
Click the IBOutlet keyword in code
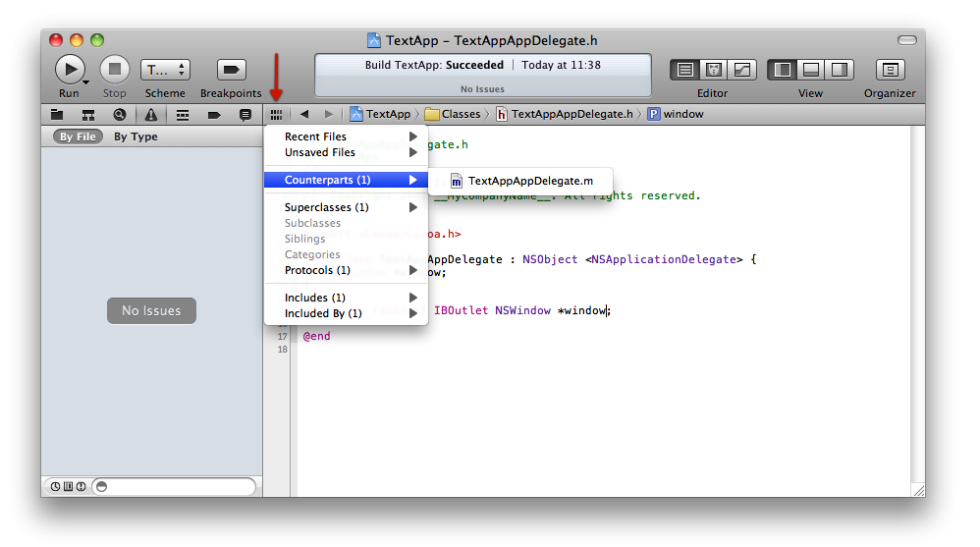461,310
